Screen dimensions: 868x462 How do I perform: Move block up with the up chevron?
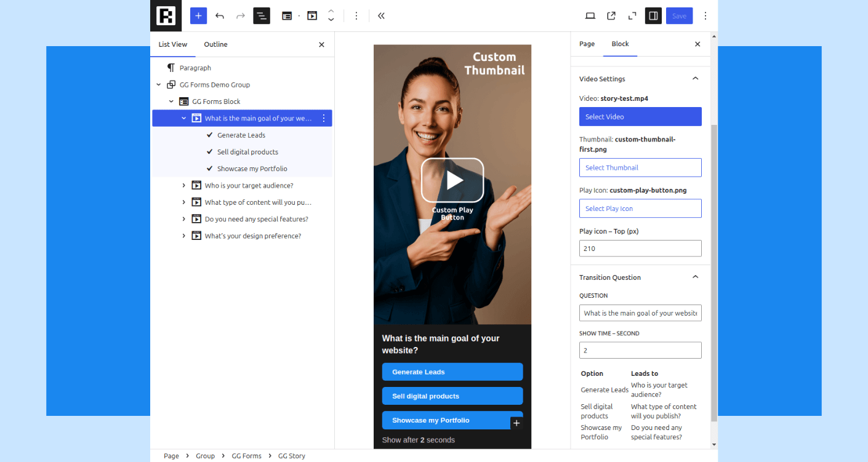331,11
